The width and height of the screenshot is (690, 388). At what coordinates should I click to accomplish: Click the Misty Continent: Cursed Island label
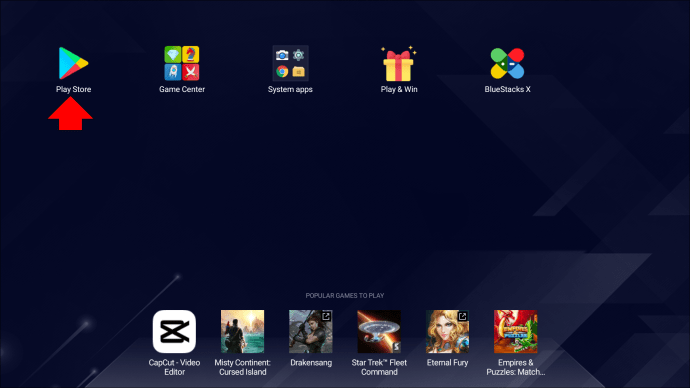[x=242, y=367]
